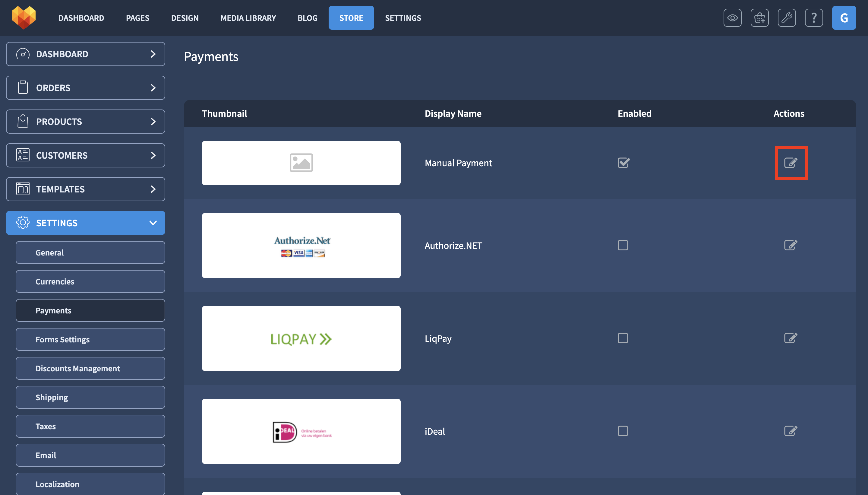Click the Thumbnail column header
868x495 pixels.
(224, 113)
